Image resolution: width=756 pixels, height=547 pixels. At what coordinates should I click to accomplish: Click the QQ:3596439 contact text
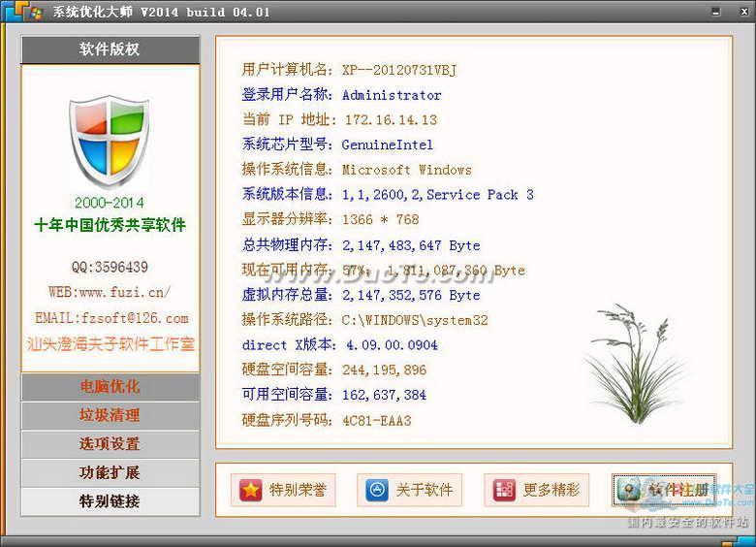110,267
